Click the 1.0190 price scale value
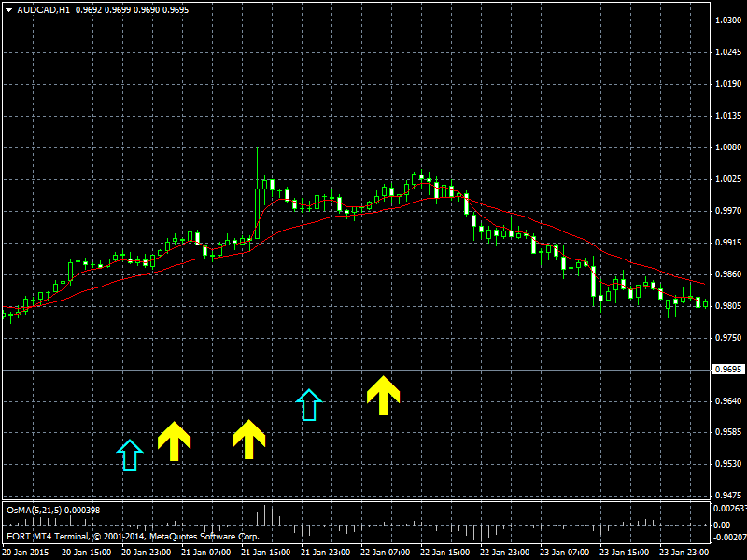This screenshot has height=560, width=747. 728,84
